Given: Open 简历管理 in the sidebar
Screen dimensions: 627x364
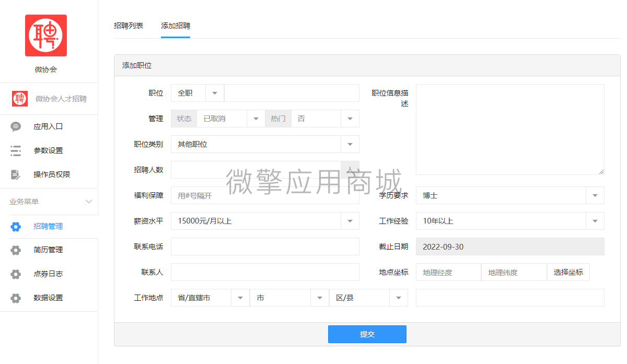Looking at the screenshot, I should point(49,250).
